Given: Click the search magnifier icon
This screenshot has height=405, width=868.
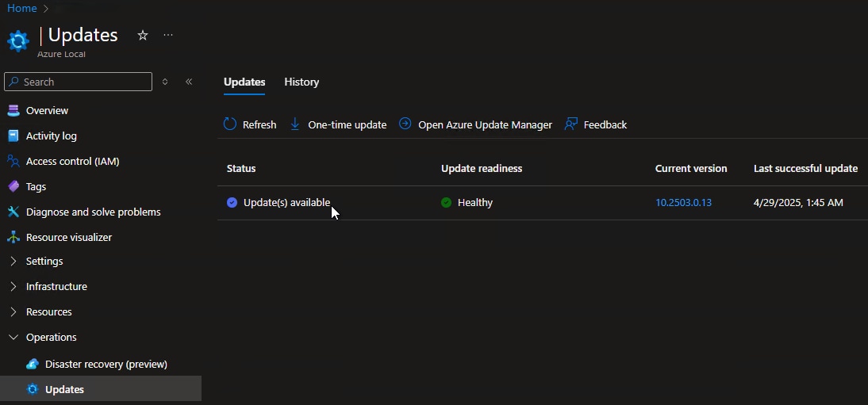Looking at the screenshot, I should [x=13, y=82].
